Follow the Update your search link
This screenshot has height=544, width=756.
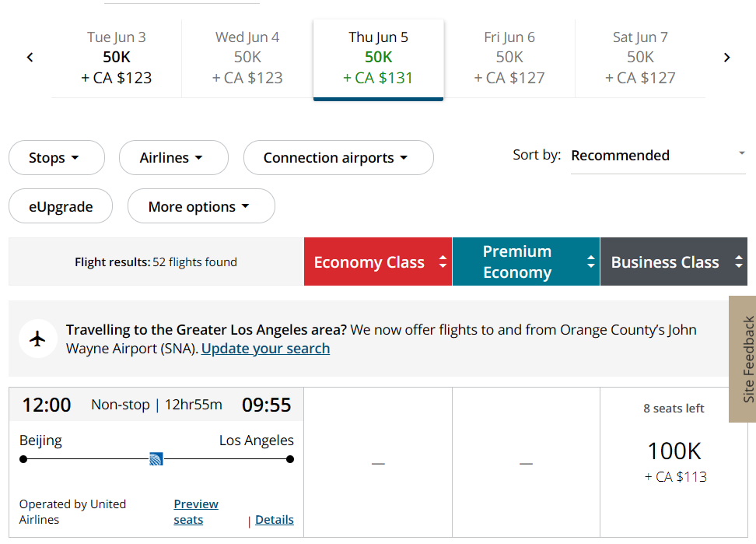click(x=265, y=349)
